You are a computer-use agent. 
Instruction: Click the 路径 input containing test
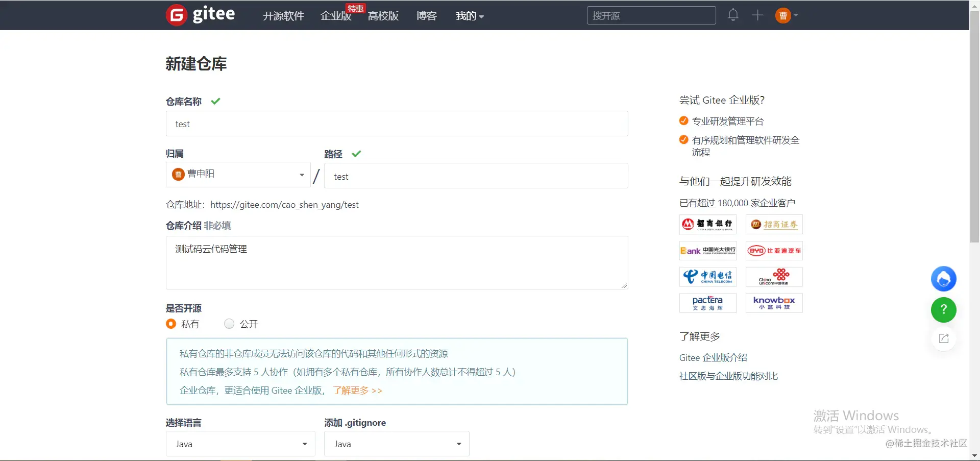476,176
